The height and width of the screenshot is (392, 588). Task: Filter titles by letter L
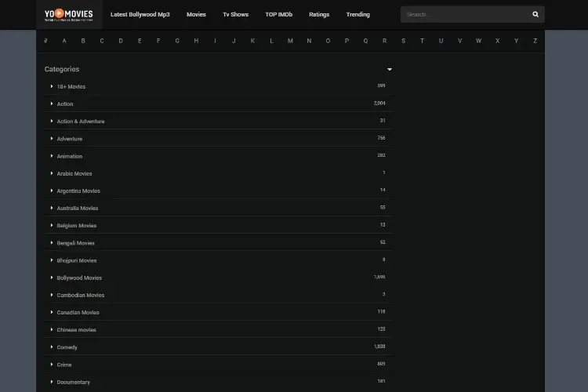pos(271,41)
